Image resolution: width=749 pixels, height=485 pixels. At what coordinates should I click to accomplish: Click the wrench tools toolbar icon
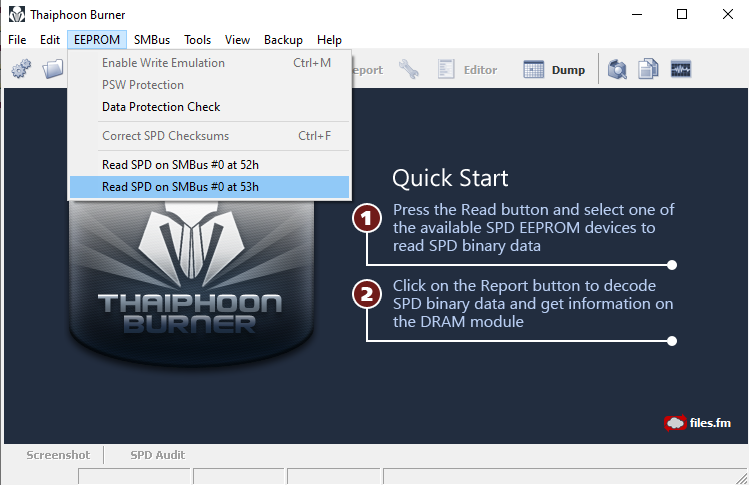408,69
